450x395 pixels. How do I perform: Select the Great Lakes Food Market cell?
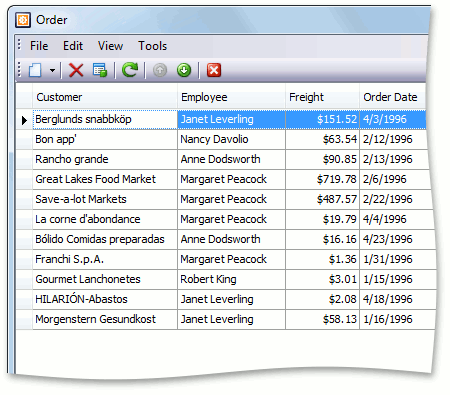click(105, 179)
